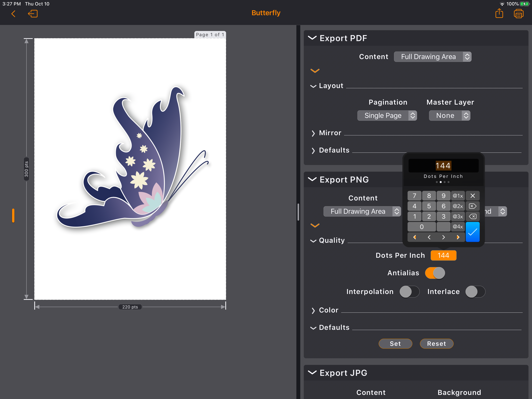
Task: Collapse the Export PDF panel
Action: tap(312, 38)
